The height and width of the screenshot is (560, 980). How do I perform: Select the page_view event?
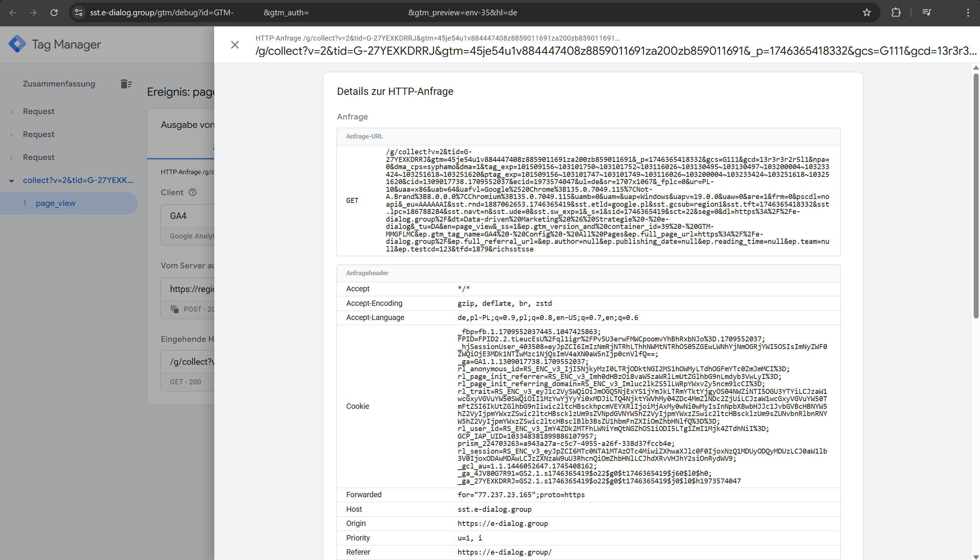coord(56,203)
